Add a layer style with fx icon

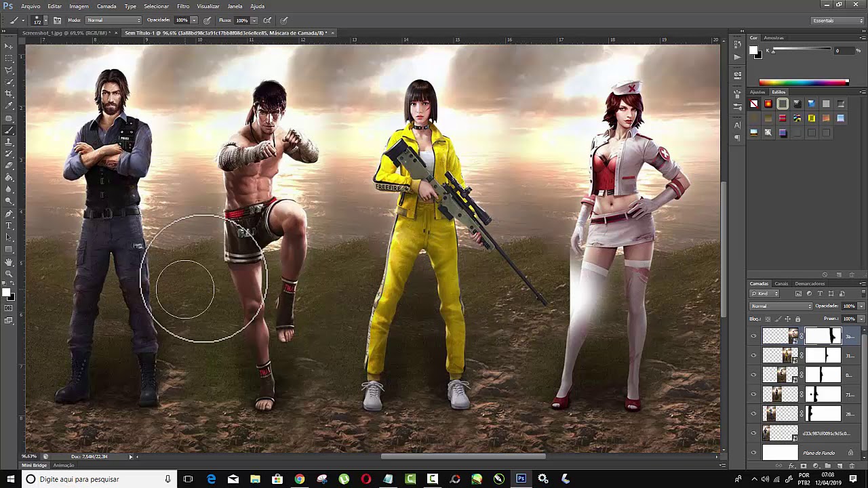792,466
